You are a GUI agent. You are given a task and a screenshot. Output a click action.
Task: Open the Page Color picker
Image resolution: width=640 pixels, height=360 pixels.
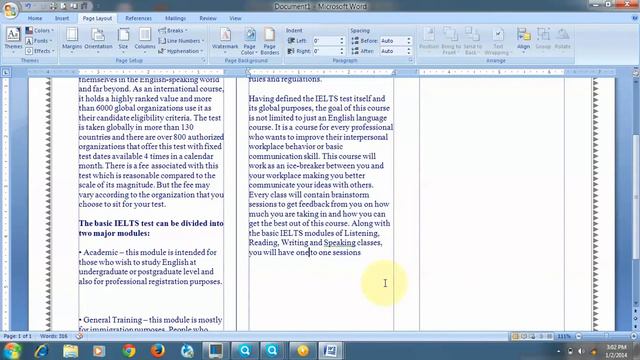(249, 41)
